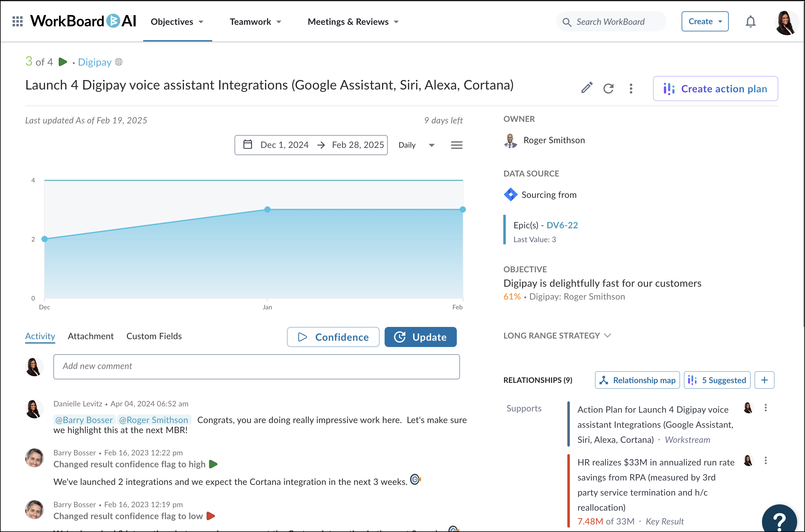Click the Jira data source icon
Screen dimensions: 805x532
pyautogui.click(x=510, y=195)
